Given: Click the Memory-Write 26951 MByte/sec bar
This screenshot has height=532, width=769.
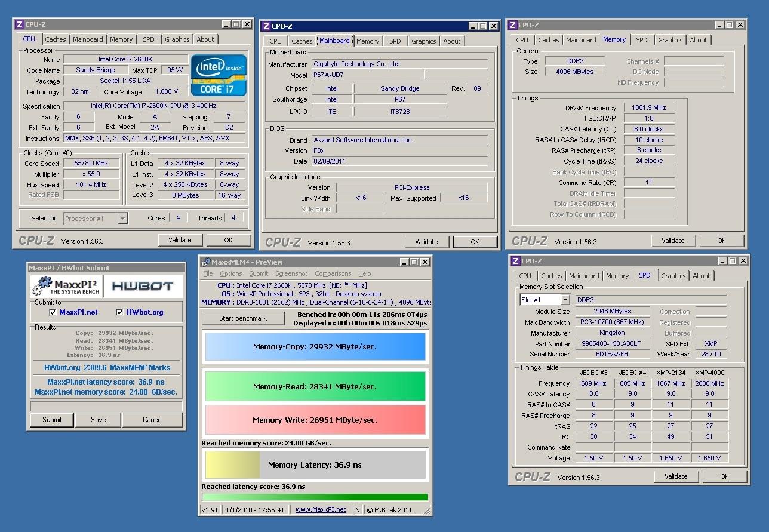Looking at the screenshot, I should coord(315,420).
